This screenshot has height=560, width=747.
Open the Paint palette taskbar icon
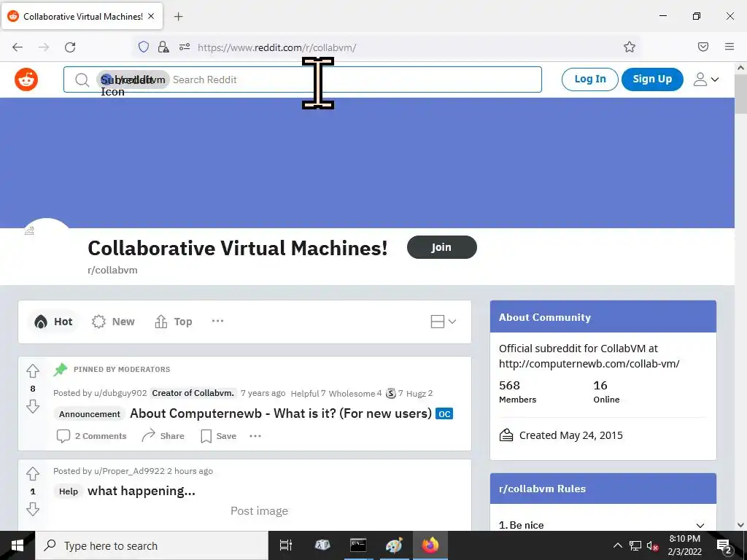pyautogui.click(x=394, y=545)
